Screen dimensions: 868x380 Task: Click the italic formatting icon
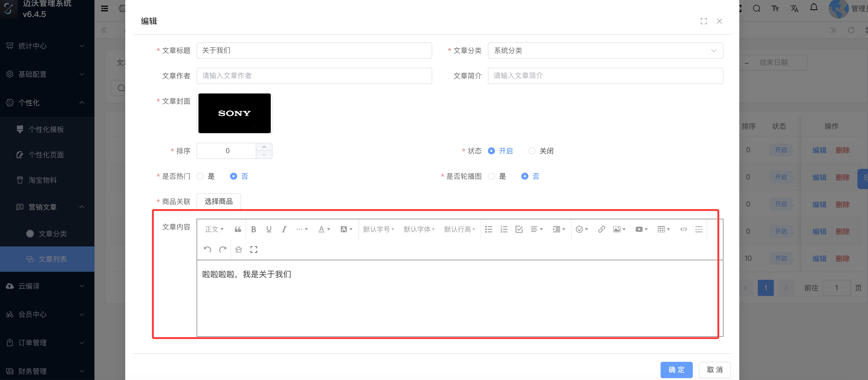284,229
